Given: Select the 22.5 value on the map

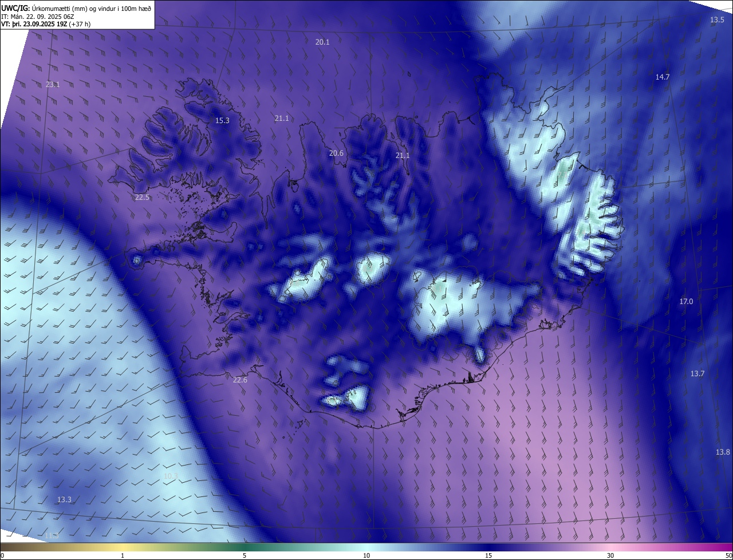Looking at the screenshot, I should click(x=142, y=197).
